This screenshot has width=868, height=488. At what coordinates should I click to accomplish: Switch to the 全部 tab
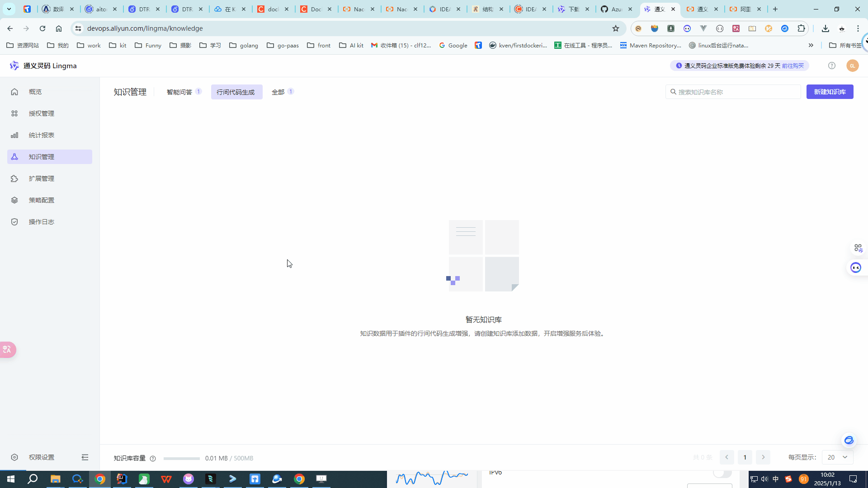tap(278, 92)
